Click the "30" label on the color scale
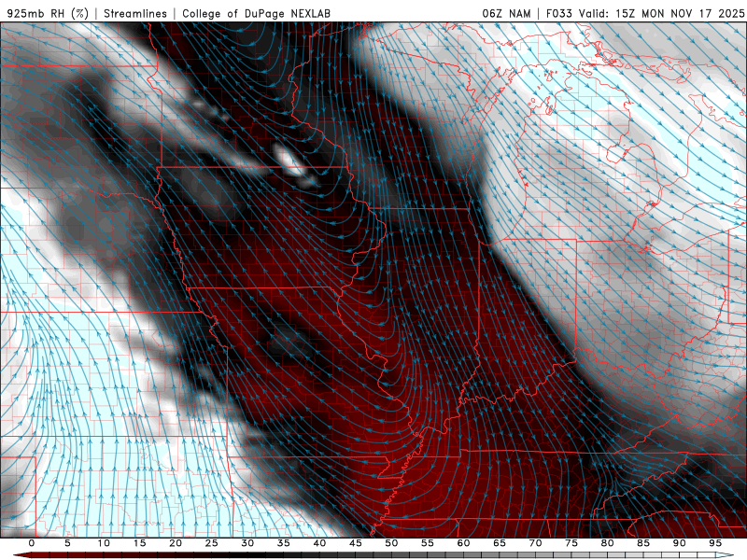Screen dimensions: 747x560 pyautogui.click(x=247, y=543)
